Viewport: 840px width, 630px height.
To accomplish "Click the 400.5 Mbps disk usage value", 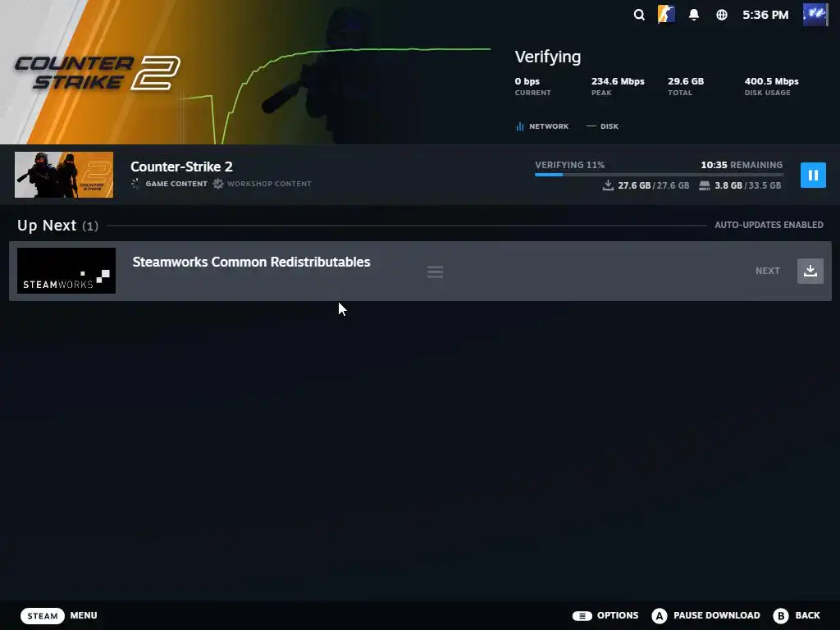I will click(x=771, y=81).
